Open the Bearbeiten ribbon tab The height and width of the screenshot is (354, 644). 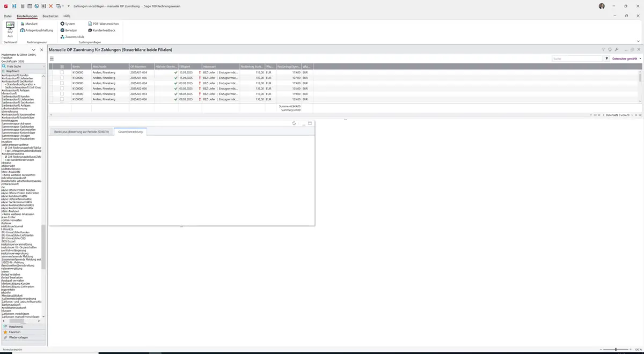50,16
